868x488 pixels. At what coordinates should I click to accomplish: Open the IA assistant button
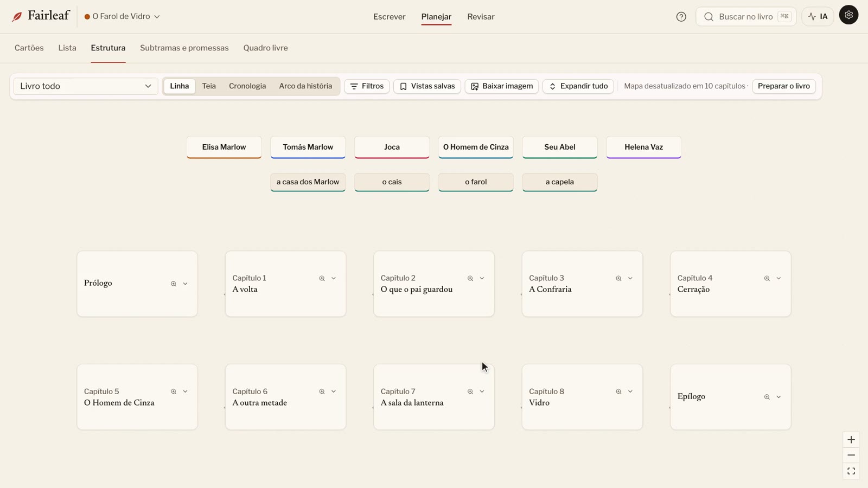point(818,17)
